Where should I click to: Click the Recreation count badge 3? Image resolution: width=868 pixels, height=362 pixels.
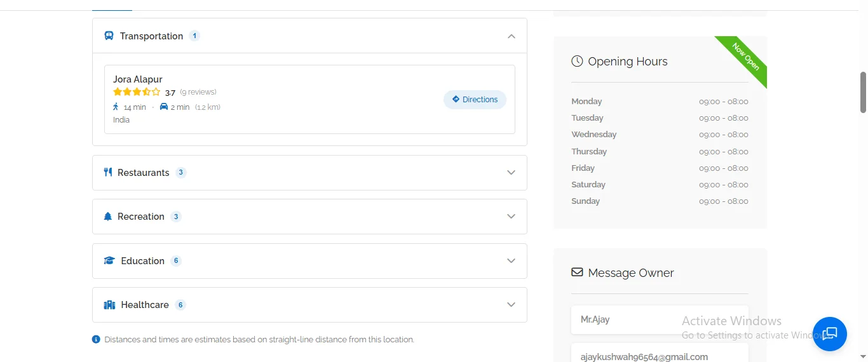(x=176, y=217)
